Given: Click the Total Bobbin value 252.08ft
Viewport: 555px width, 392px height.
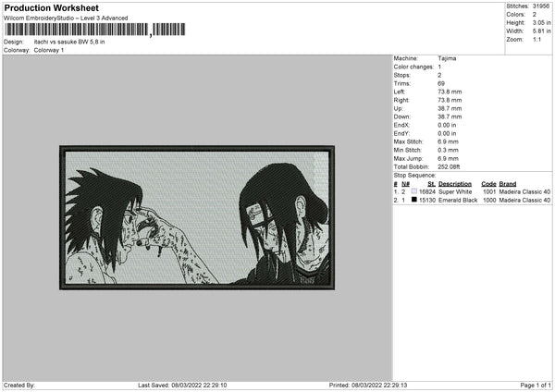Looking at the screenshot, I should click(x=449, y=167).
